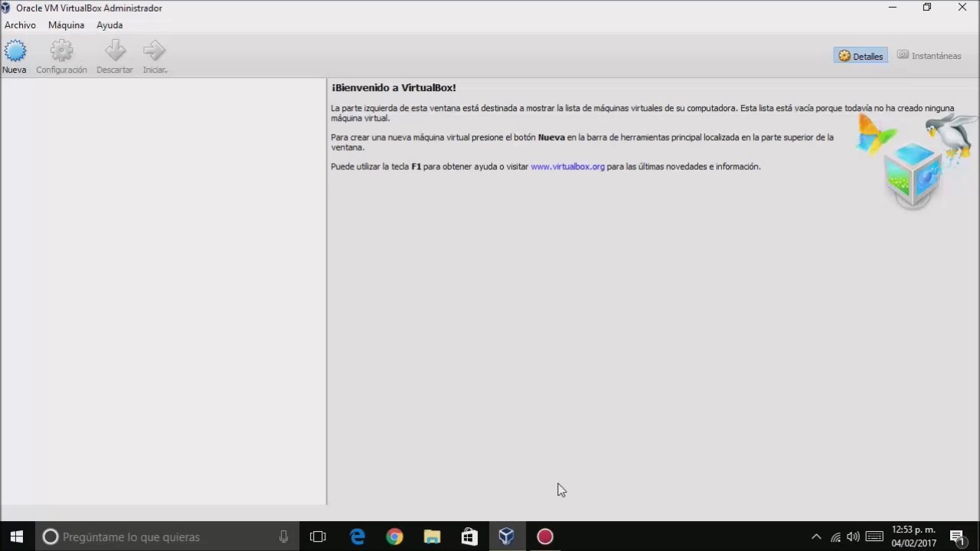Click the Cortana microphone icon
This screenshot has height=551, width=980.
tap(283, 536)
